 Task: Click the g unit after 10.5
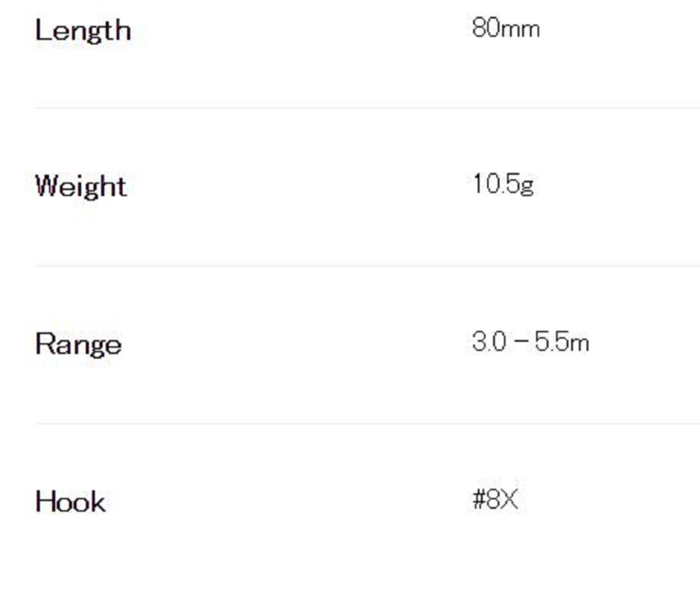[x=527, y=187]
